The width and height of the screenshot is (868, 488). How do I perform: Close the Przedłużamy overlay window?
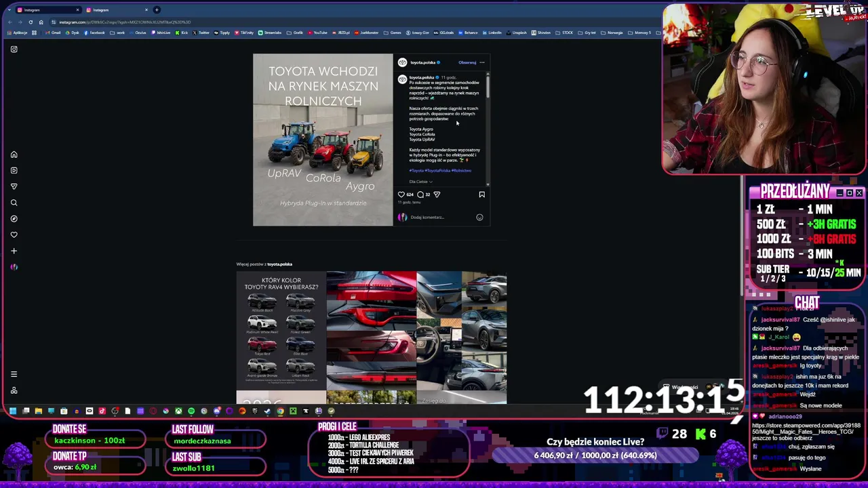click(859, 192)
